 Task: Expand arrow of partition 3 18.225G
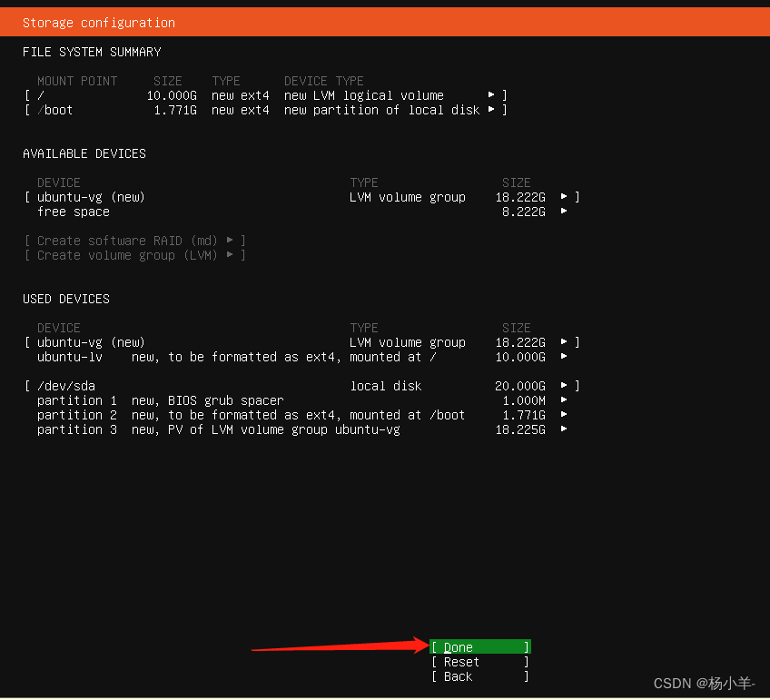564,429
